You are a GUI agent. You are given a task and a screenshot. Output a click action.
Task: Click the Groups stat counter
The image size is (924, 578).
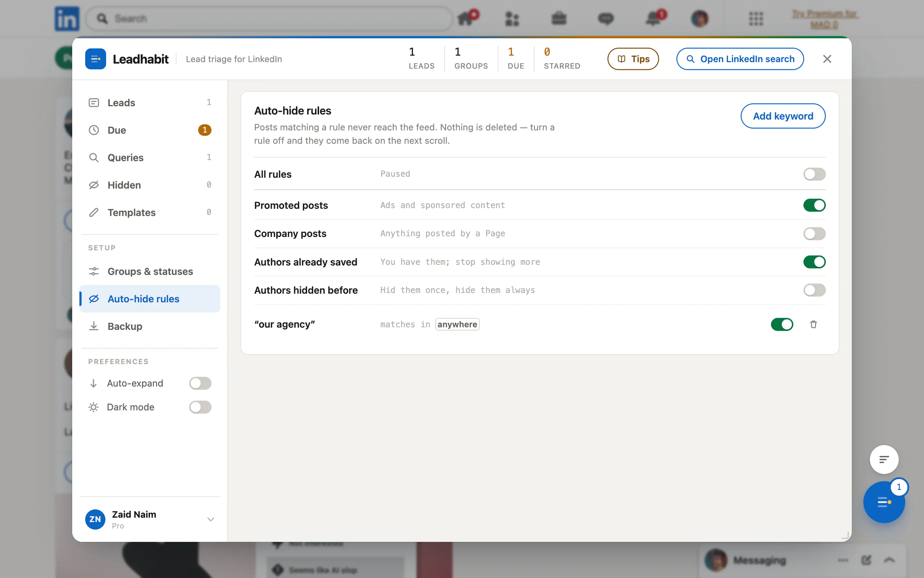click(x=471, y=59)
